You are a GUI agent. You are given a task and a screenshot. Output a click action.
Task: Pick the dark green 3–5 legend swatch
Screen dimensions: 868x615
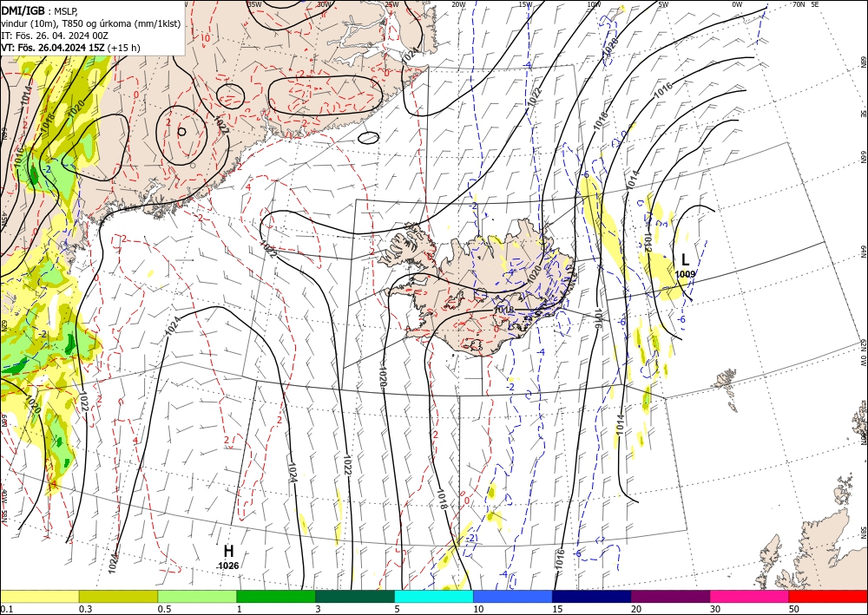tap(355, 596)
